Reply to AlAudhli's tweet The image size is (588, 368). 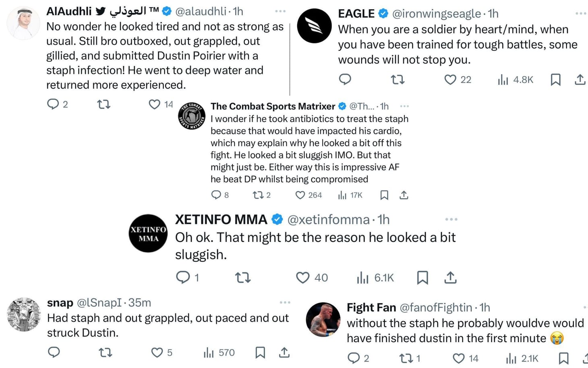(x=54, y=104)
